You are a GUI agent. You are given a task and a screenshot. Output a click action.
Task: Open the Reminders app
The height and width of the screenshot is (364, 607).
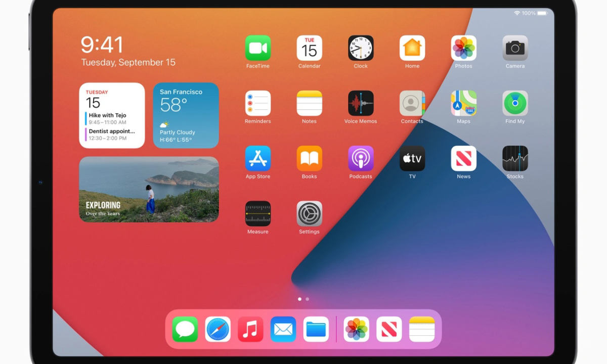[x=258, y=103]
